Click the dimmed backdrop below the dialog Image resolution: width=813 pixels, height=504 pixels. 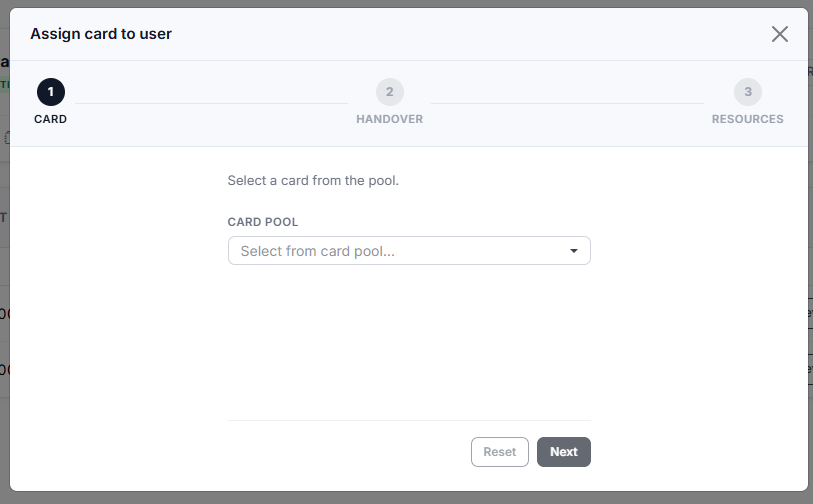(x=406, y=498)
